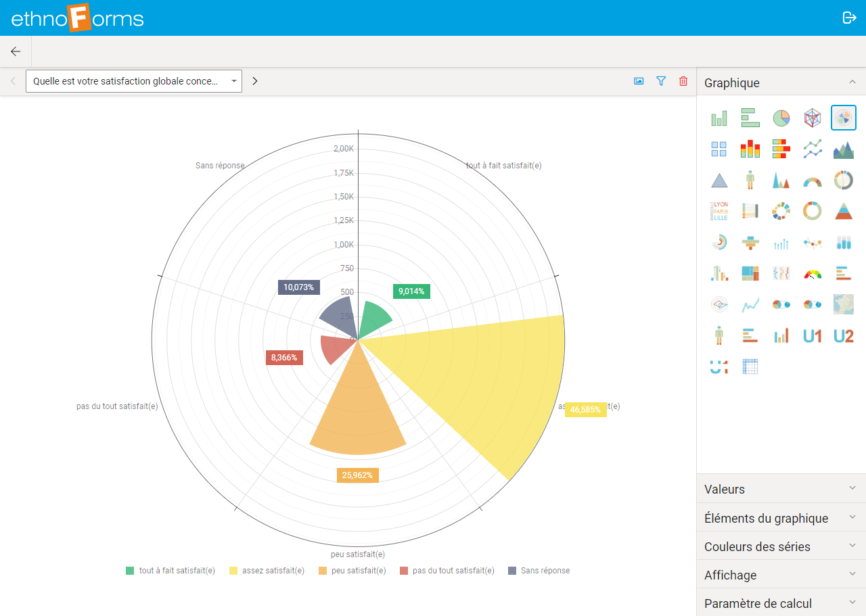Click the ethnoForms logo

click(x=77, y=18)
